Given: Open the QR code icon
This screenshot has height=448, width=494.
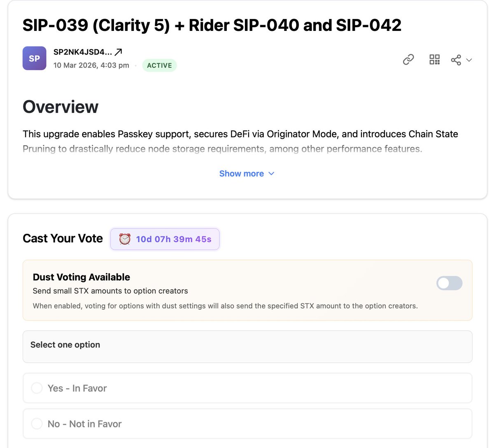Looking at the screenshot, I should pyautogui.click(x=435, y=60).
